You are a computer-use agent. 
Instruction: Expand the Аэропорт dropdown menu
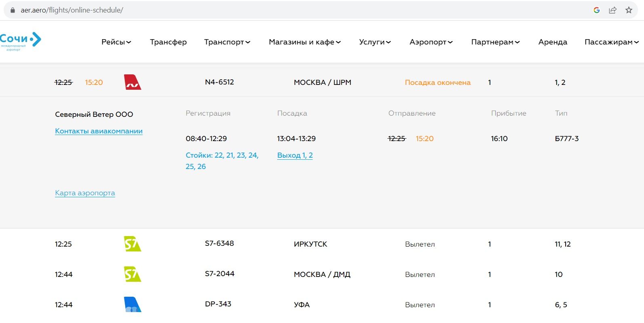pos(431,42)
